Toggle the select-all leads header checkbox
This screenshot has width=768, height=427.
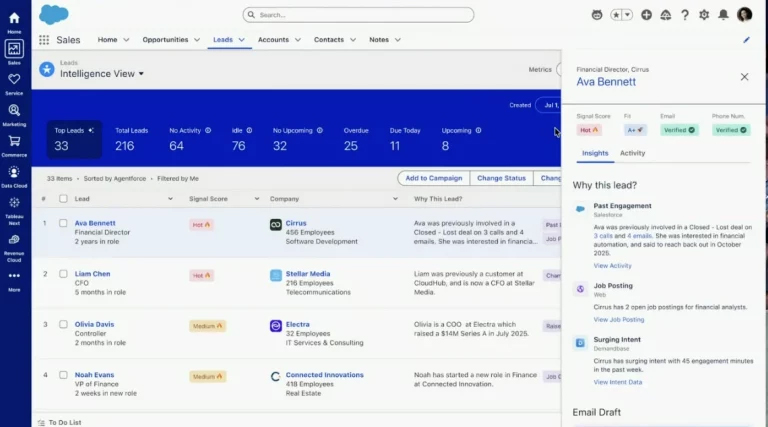click(63, 199)
